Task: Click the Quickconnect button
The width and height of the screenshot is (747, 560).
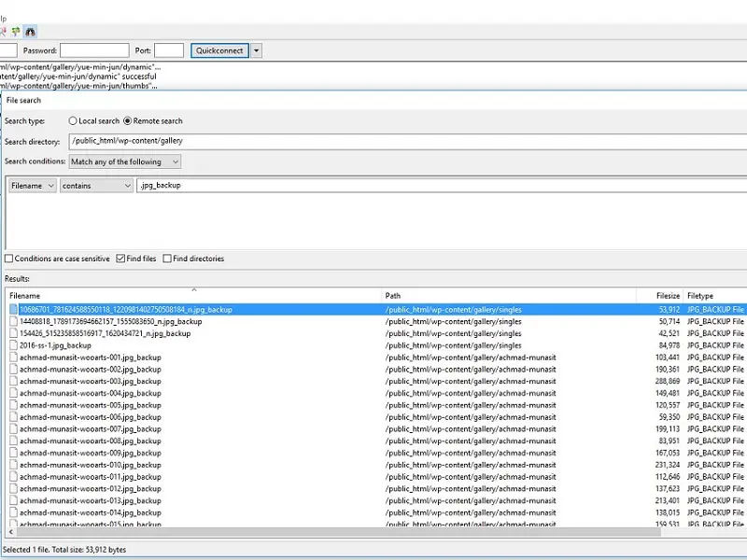Action: 218,49
